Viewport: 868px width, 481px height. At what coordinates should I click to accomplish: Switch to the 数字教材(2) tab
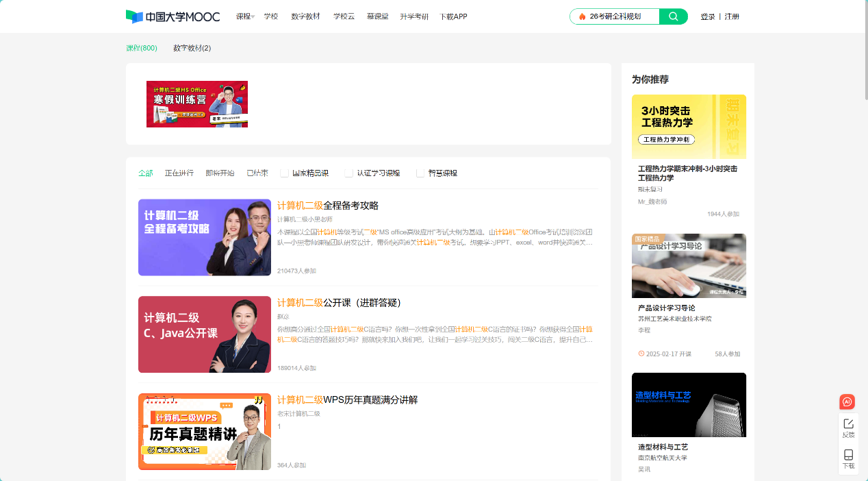(192, 48)
